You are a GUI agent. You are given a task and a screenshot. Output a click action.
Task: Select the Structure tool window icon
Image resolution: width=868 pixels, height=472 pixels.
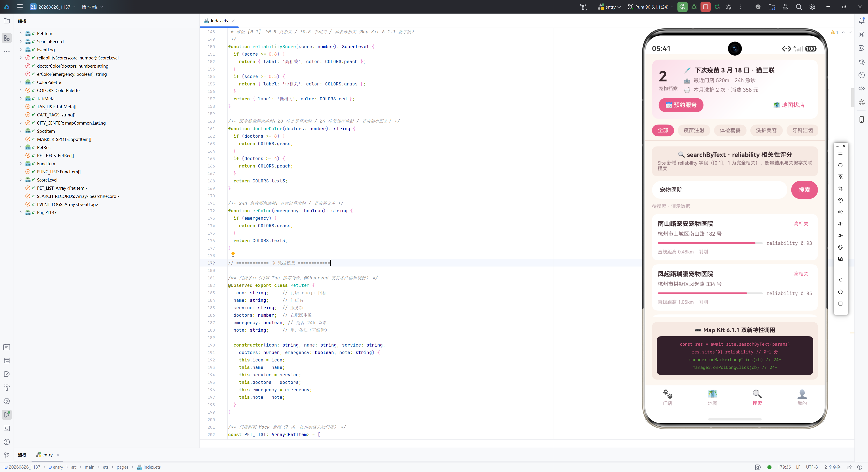(x=7, y=38)
